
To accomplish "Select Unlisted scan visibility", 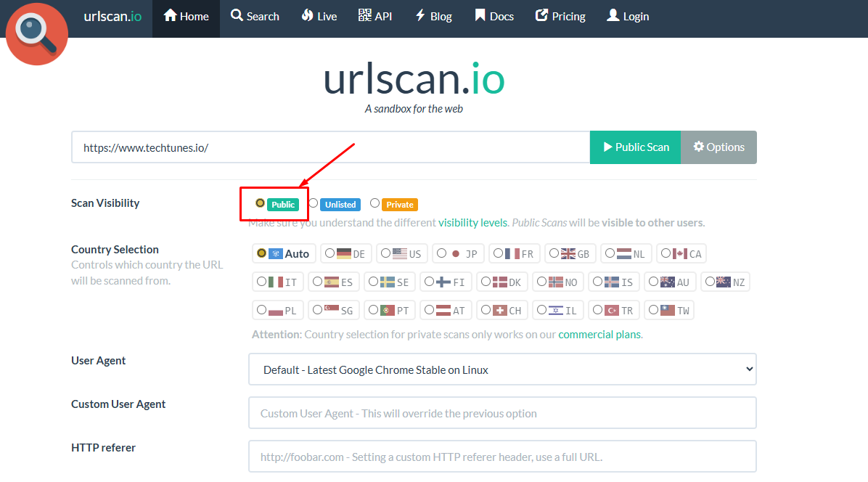I will (314, 203).
